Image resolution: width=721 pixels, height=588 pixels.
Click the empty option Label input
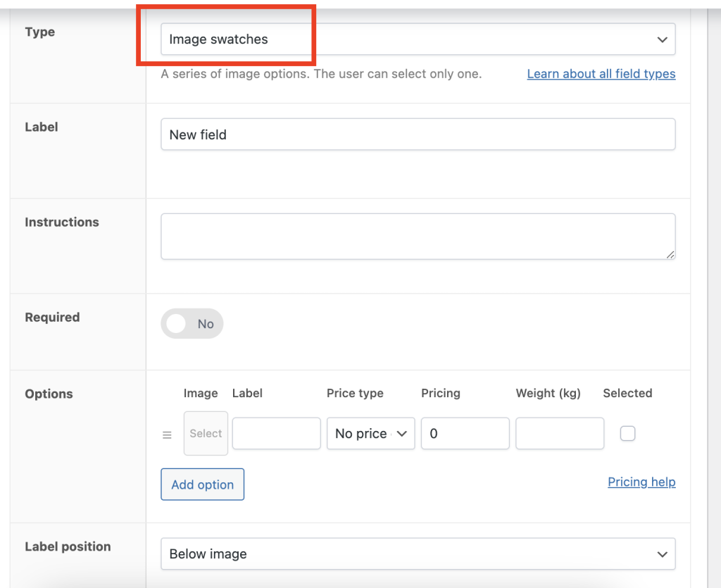[276, 433]
